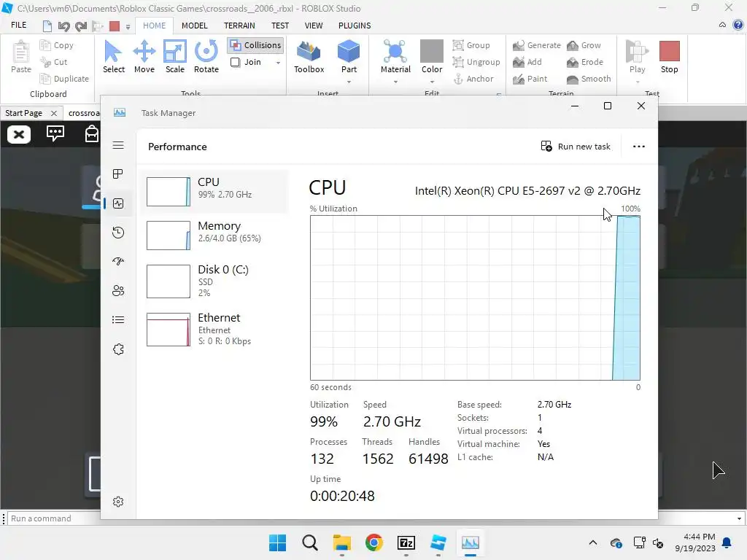Expand the Join options dropdown arrow
This screenshot has height=560, width=747.
[x=278, y=63]
